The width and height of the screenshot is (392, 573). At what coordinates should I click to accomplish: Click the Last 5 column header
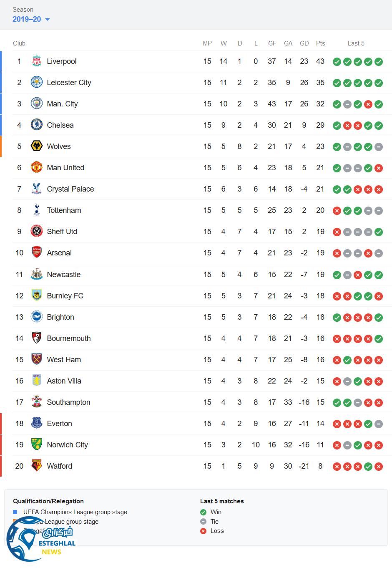pos(356,43)
